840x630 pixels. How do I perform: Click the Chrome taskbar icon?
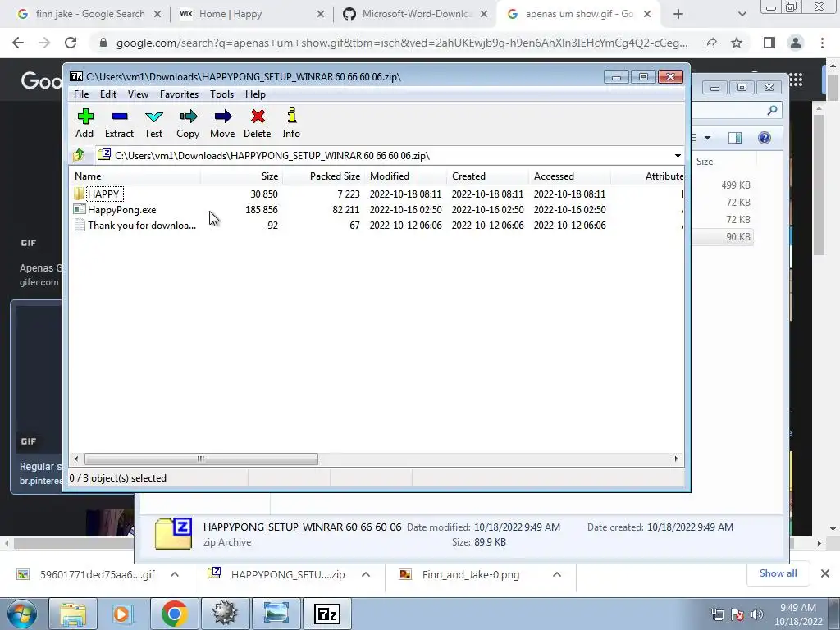tap(174, 614)
